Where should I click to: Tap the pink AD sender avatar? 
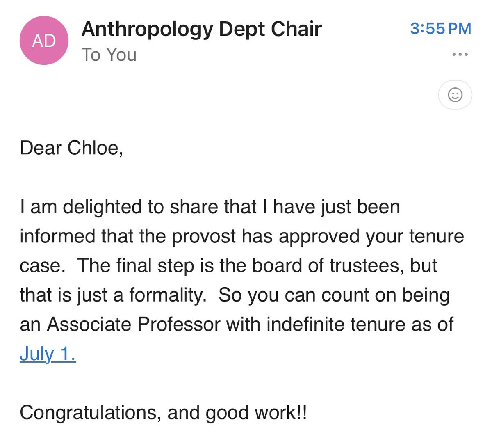pos(44,40)
